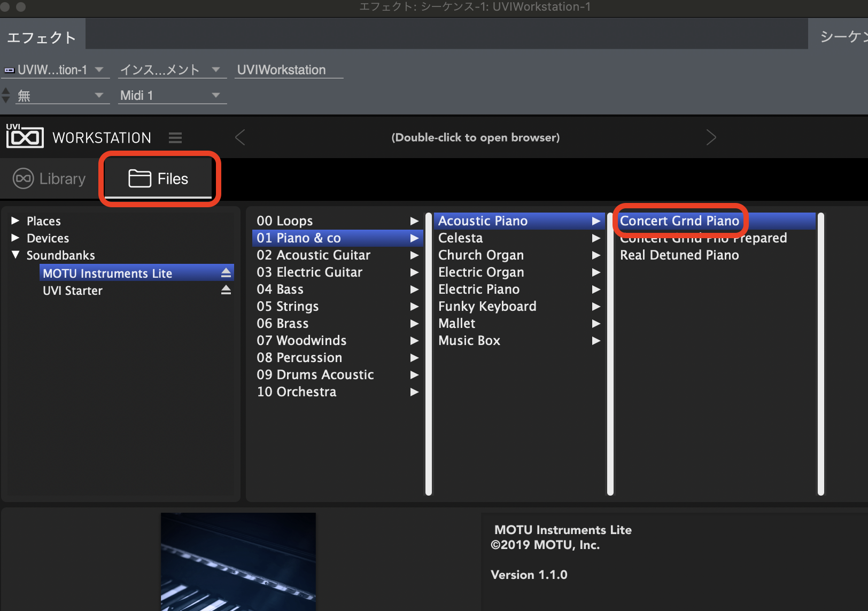Select the 07 Woodwinds folder

click(337, 340)
